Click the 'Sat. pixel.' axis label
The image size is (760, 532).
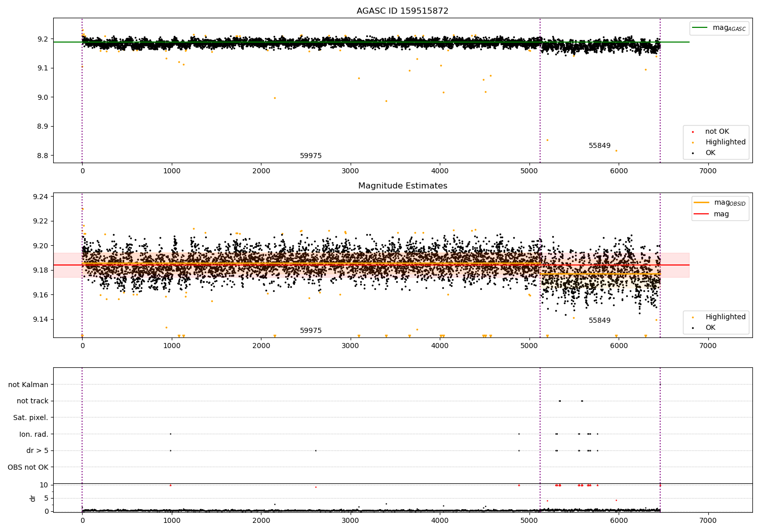pos(30,418)
